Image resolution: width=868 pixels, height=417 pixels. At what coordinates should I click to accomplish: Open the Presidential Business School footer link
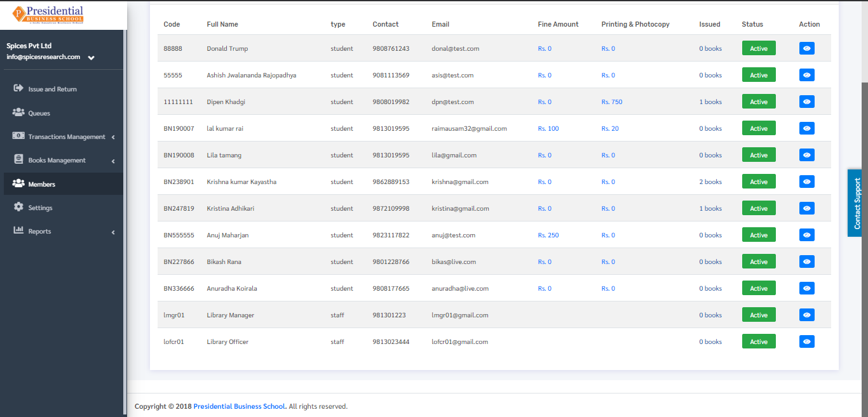(x=240, y=406)
